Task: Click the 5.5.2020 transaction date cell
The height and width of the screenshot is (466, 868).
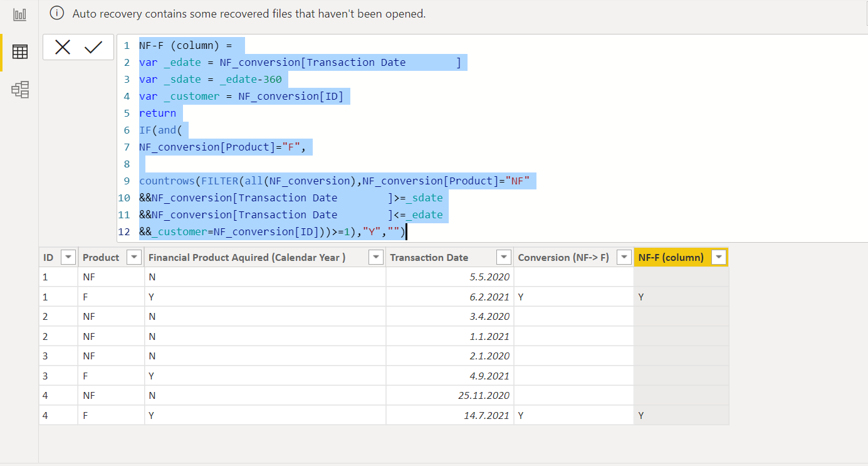Action: point(449,277)
